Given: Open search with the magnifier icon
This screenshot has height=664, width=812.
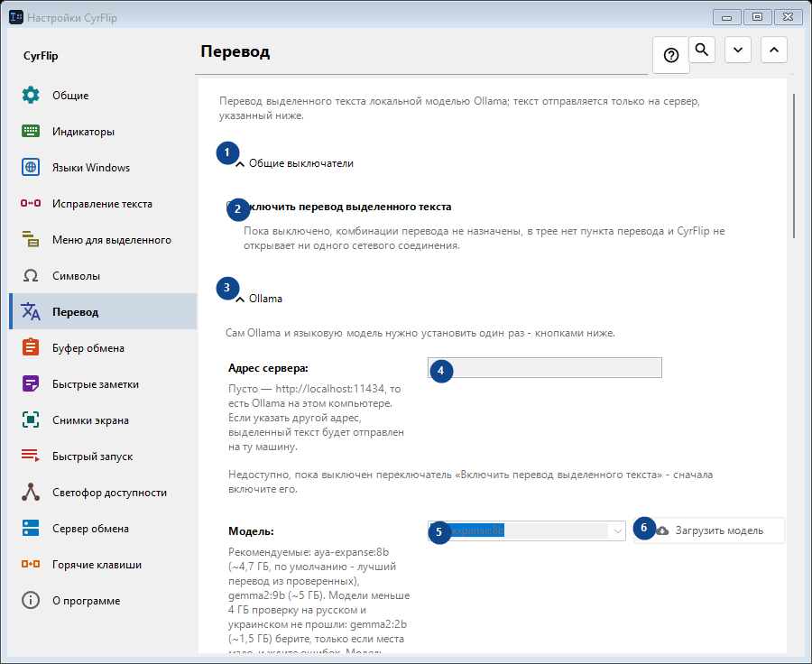Looking at the screenshot, I should (702, 50).
